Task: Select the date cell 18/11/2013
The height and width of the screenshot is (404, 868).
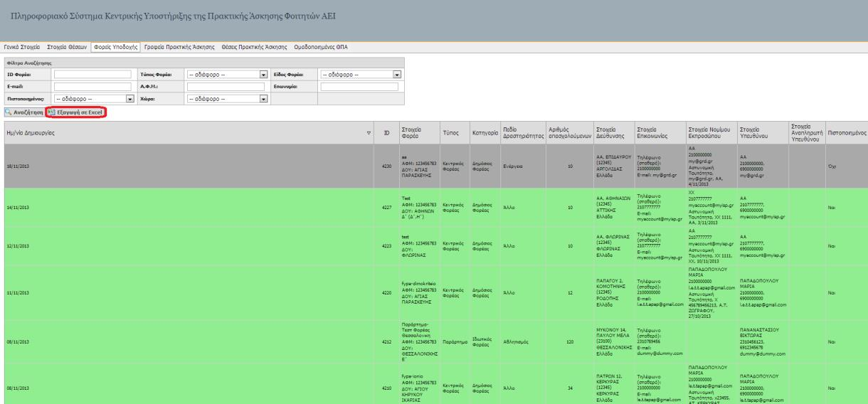Action: [x=189, y=166]
